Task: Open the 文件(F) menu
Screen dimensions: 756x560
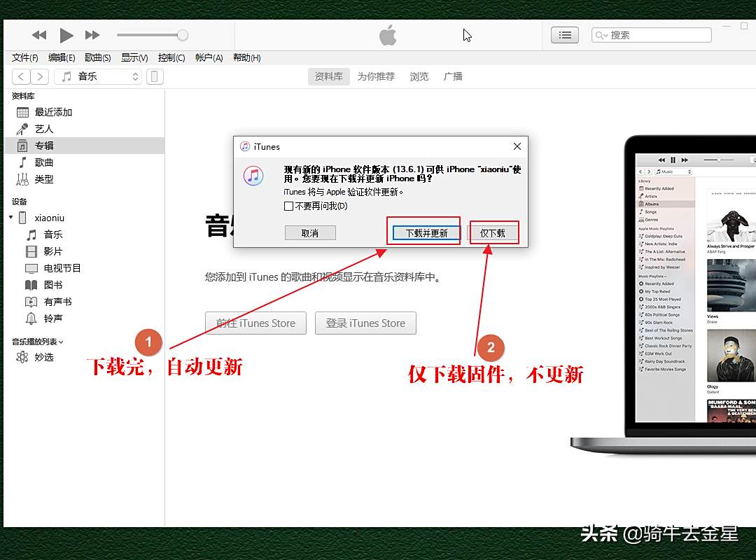Action: tap(25, 58)
